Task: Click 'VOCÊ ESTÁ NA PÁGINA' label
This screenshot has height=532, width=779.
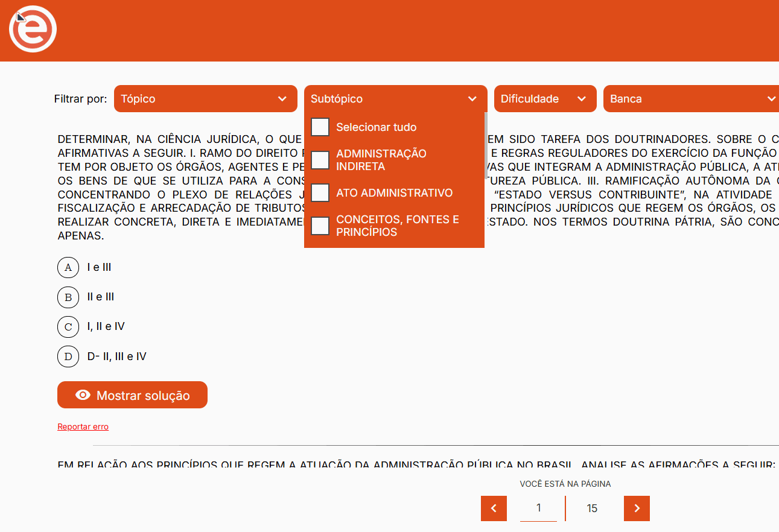Action: [x=565, y=484]
